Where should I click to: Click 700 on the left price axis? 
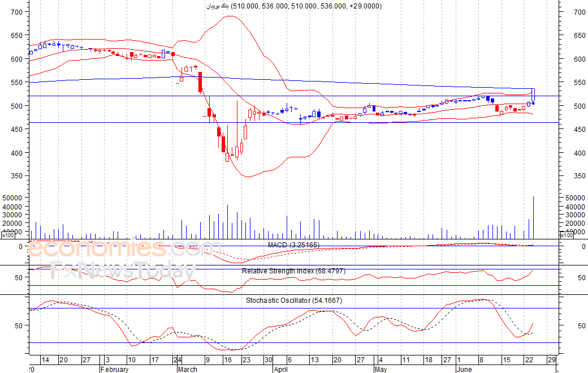[x=17, y=12]
